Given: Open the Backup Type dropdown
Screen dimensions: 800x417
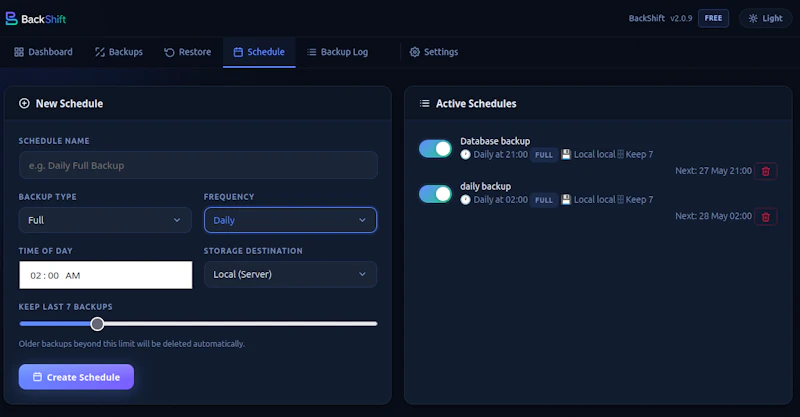Looking at the screenshot, I should point(105,220).
